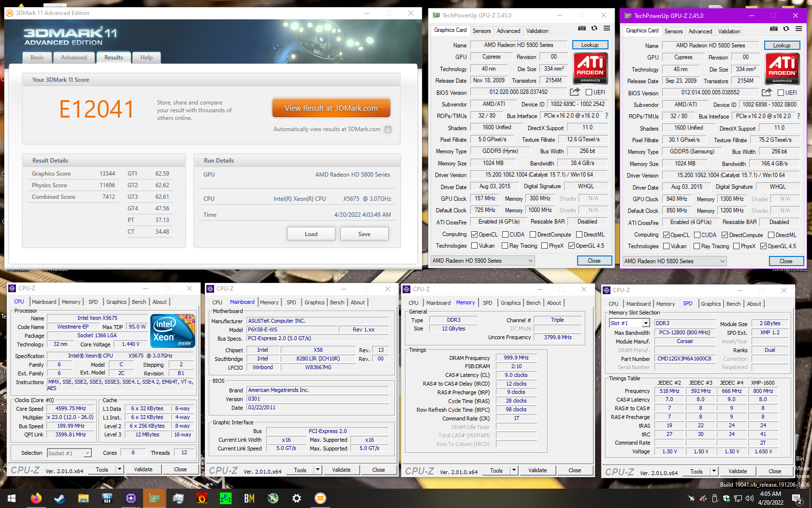The image size is (812, 508).
Task: Click Validate in CPU-Z Memory window
Action: pyautogui.click(x=537, y=470)
